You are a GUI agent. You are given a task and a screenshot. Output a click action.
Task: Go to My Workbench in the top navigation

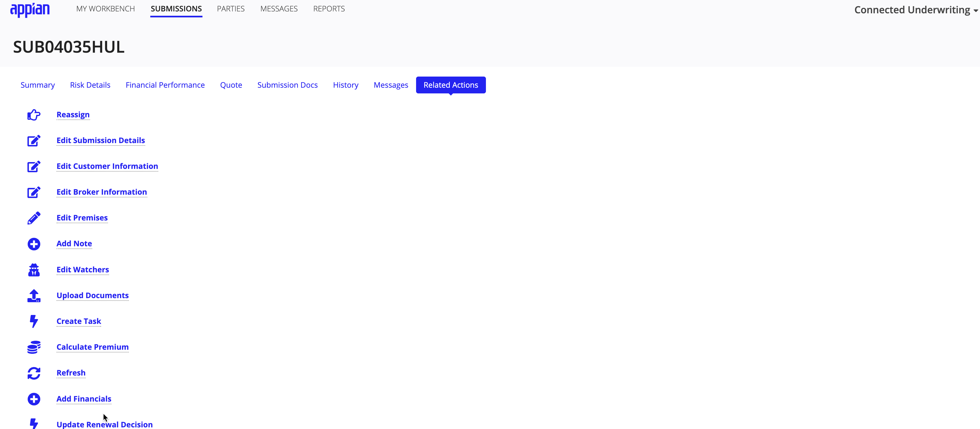point(105,9)
